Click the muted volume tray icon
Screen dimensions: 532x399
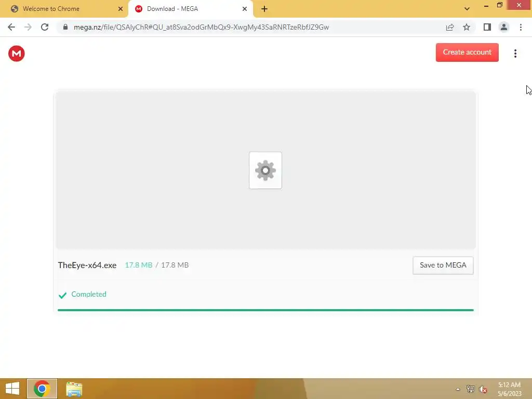(483, 389)
